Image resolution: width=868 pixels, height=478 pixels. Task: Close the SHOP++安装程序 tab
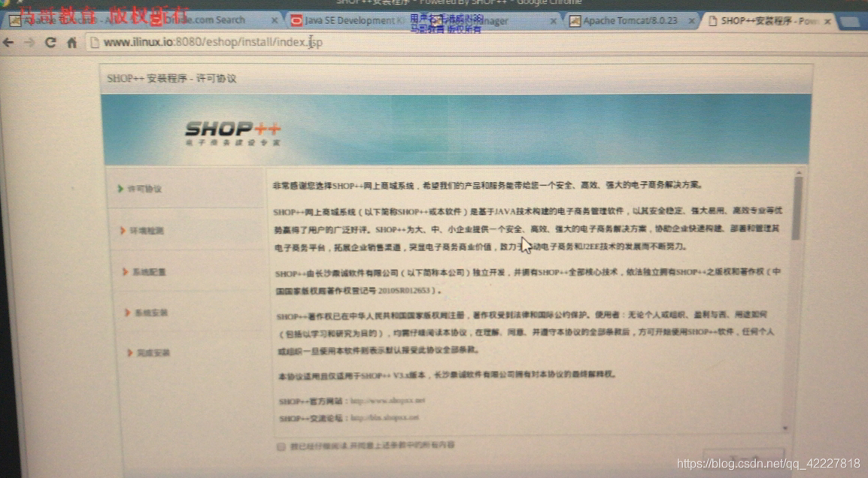click(827, 22)
